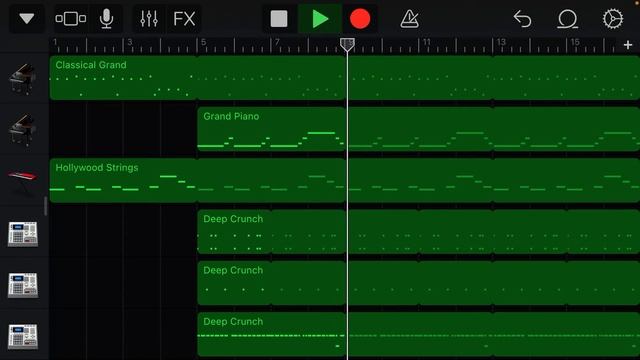The height and width of the screenshot is (360, 640).
Task: Click bar 3 on the ruler
Action: (129, 42)
